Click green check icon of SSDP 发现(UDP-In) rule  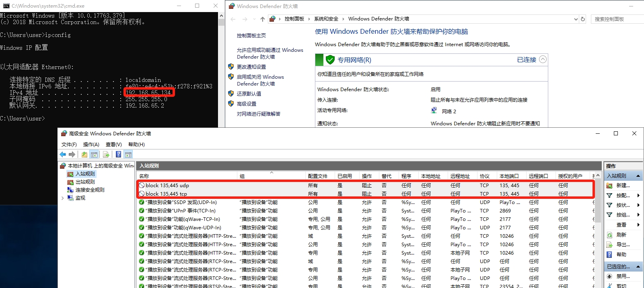point(142,202)
